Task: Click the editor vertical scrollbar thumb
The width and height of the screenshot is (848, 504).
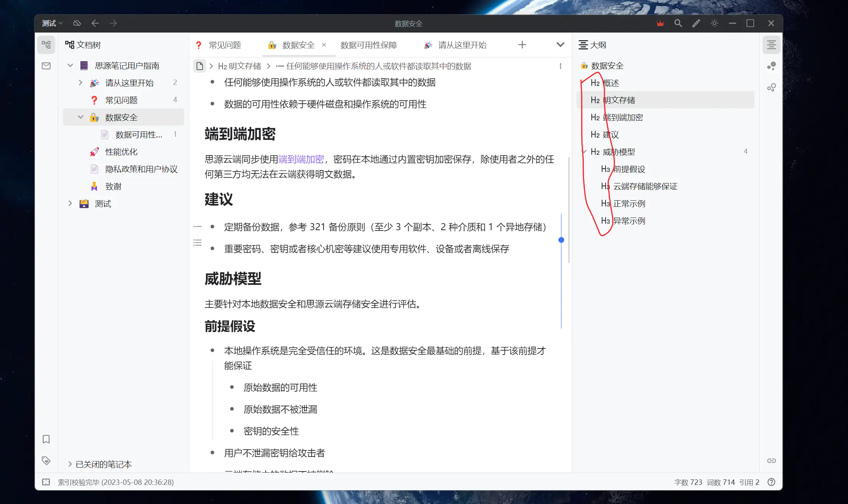Action: [x=569, y=210]
